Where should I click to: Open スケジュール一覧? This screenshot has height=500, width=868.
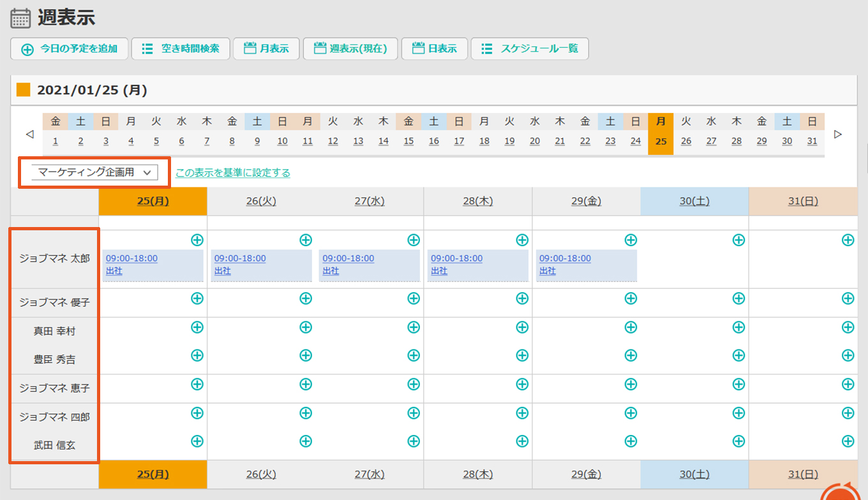coord(530,49)
